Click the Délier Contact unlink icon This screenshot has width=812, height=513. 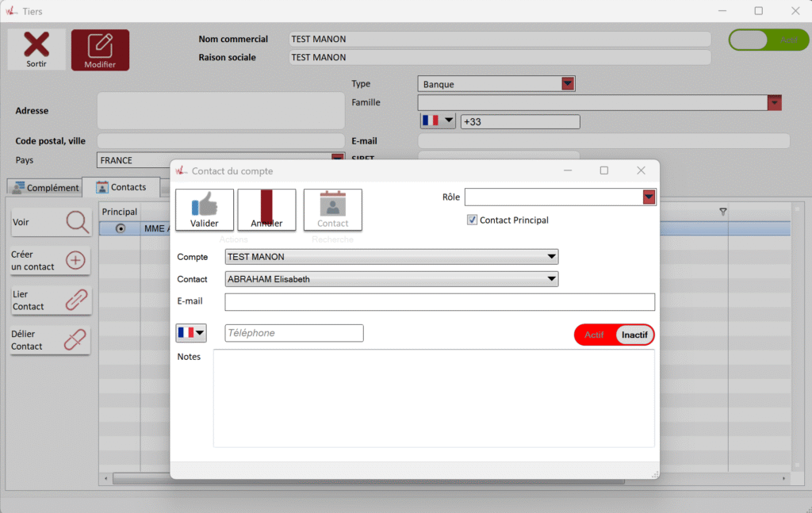click(75, 340)
